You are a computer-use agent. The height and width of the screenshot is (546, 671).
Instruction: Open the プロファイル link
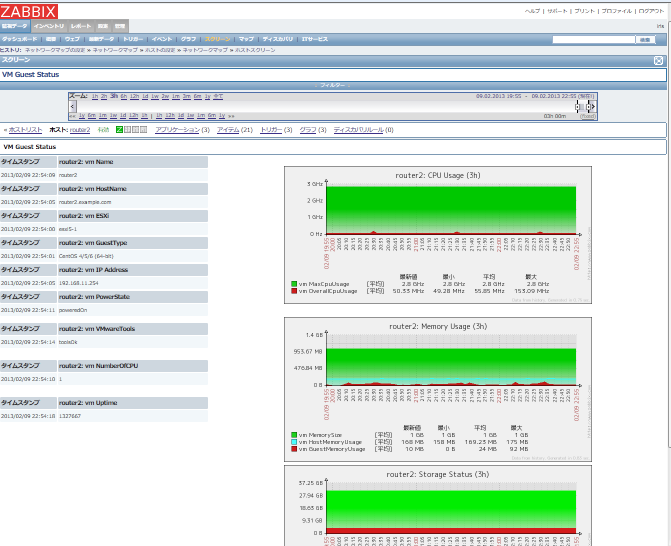pos(617,11)
